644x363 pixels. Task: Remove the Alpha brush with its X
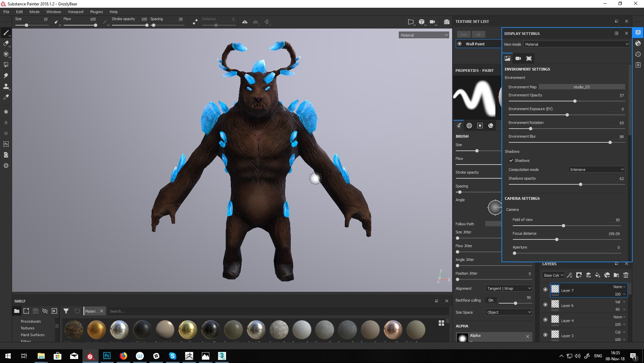click(528, 336)
